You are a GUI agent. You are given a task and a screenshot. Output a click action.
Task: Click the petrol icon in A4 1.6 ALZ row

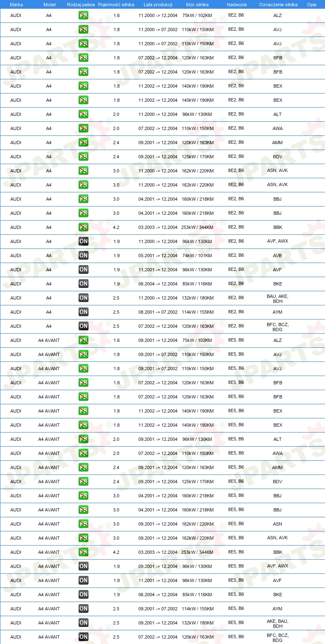(84, 16)
